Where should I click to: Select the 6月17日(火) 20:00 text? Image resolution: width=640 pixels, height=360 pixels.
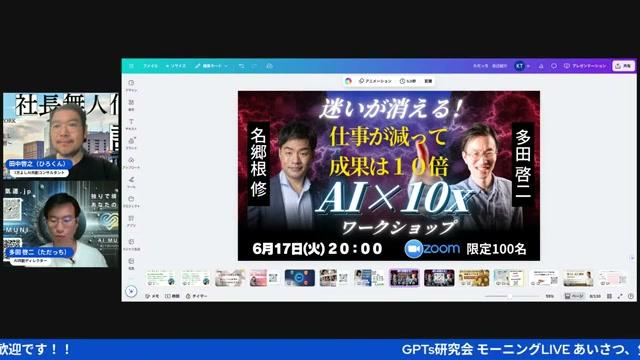click(x=317, y=249)
